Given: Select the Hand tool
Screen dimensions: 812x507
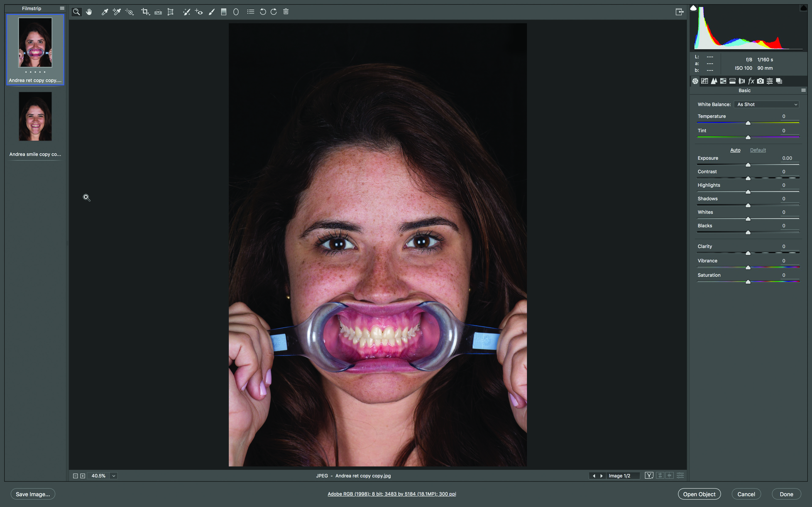Looking at the screenshot, I should pos(89,12).
